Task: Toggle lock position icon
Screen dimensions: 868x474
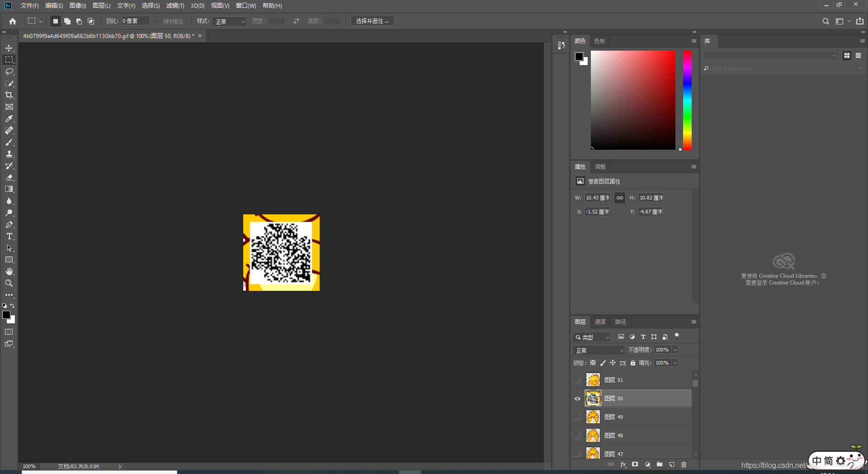Action: click(613, 363)
